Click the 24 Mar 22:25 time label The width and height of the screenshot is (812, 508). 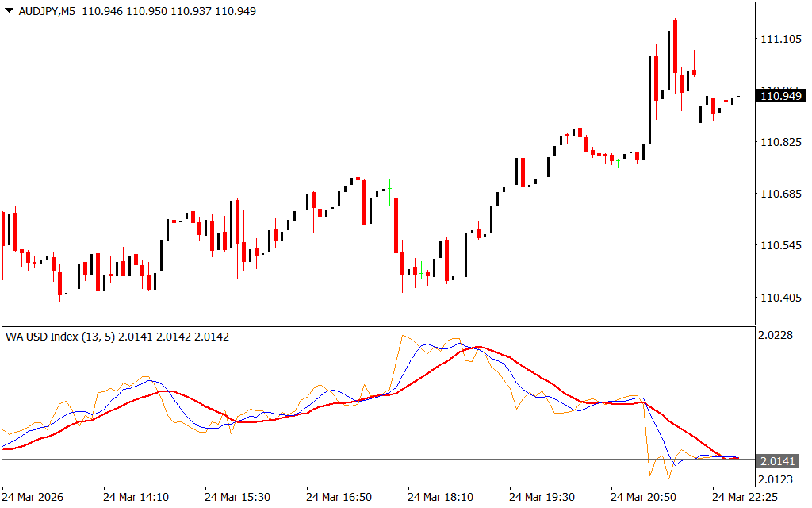743,497
